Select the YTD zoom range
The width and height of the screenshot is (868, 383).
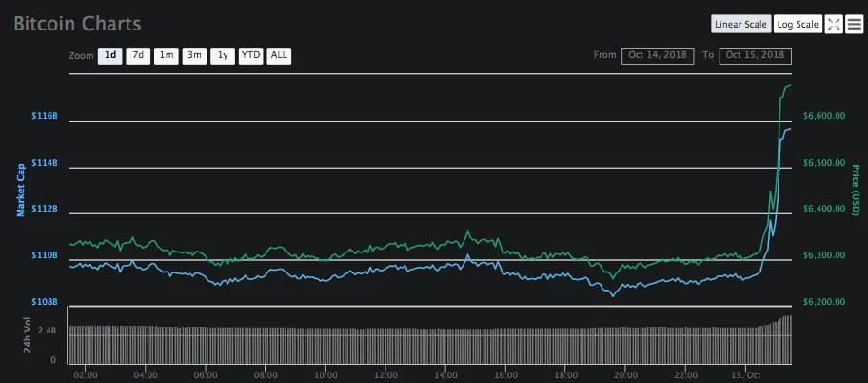tap(250, 55)
